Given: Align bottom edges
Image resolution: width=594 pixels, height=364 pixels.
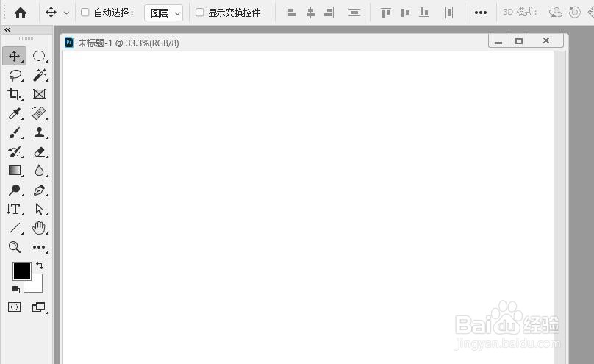Looking at the screenshot, I should point(424,13).
